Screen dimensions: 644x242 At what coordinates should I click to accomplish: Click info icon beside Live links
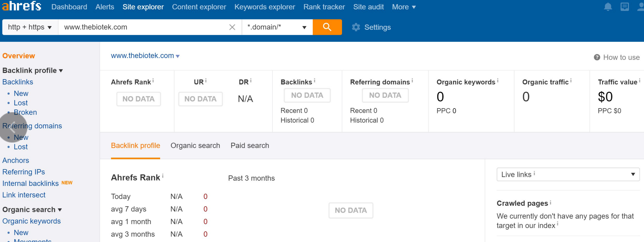(534, 173)
